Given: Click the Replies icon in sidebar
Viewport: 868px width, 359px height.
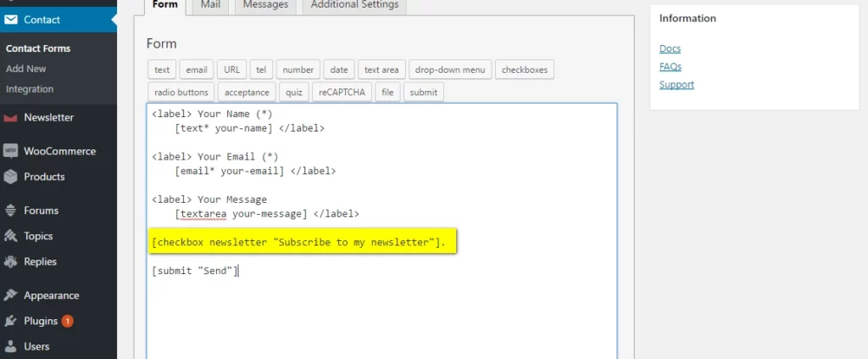Looking at the screenshot, I should point(11,261).
